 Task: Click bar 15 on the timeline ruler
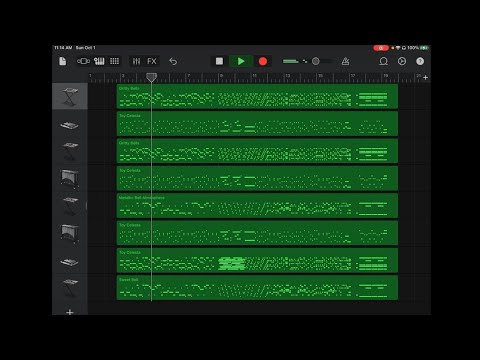320,76
